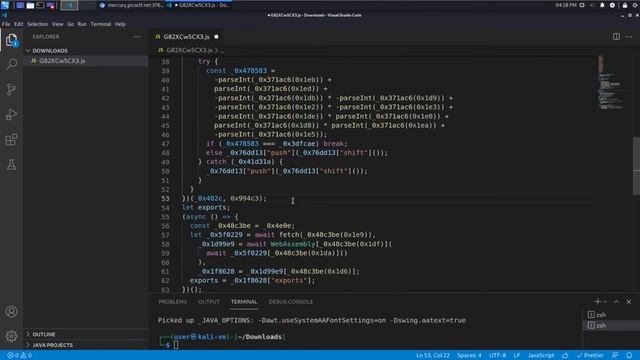Change the LF end of line sequence
This screenshot has width=640, height=360.
[517, 356]
